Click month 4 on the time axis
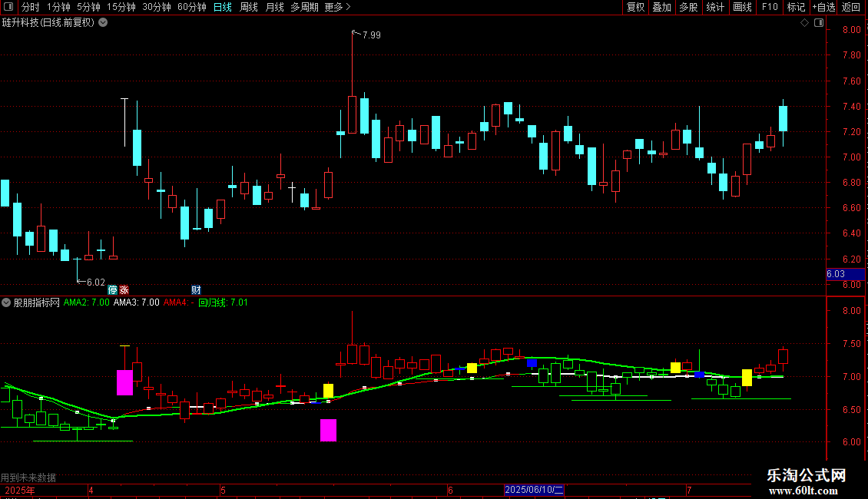 pyautogui.click(x=91, y=490)
